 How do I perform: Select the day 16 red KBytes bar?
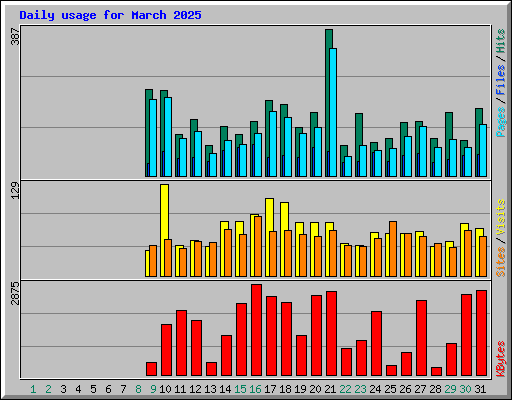(256, 330)
